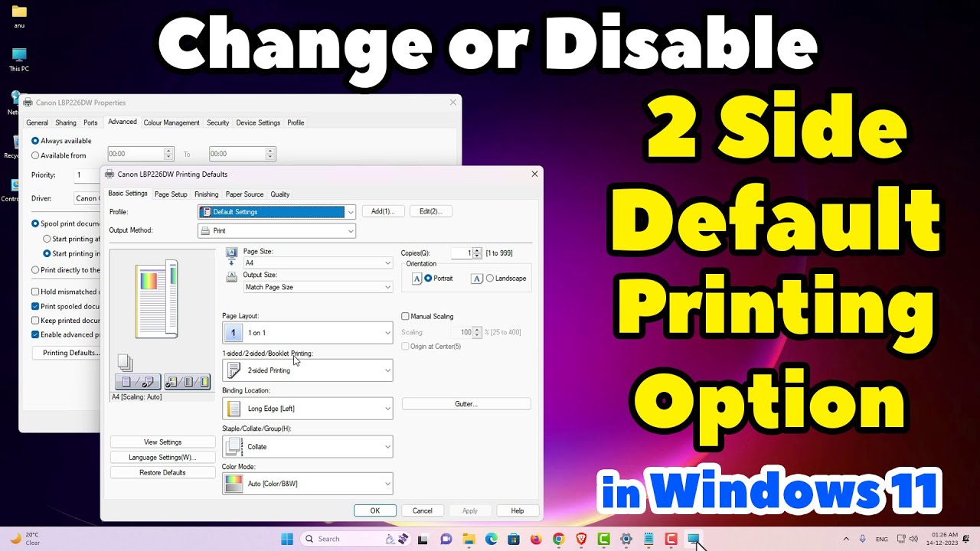The height and width of the screenshot is (551, 980).
Task: Open the Page Layout 1 on 1 dropdown
Action: [x=308, y=333]
